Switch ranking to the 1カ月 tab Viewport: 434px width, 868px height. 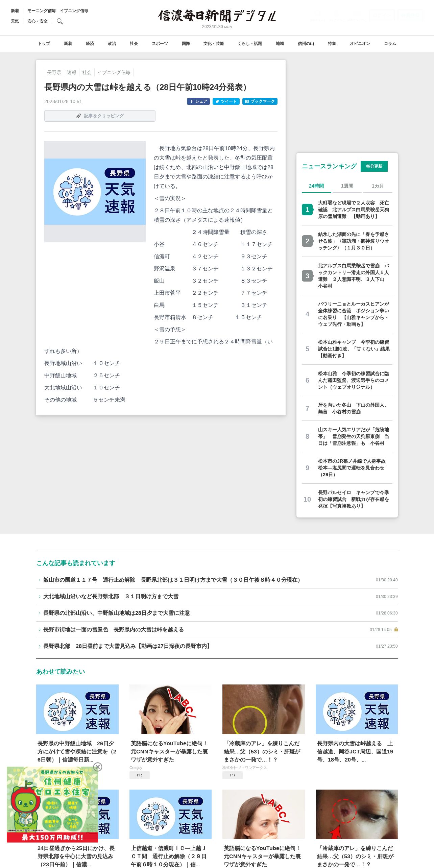click(378, 186)
